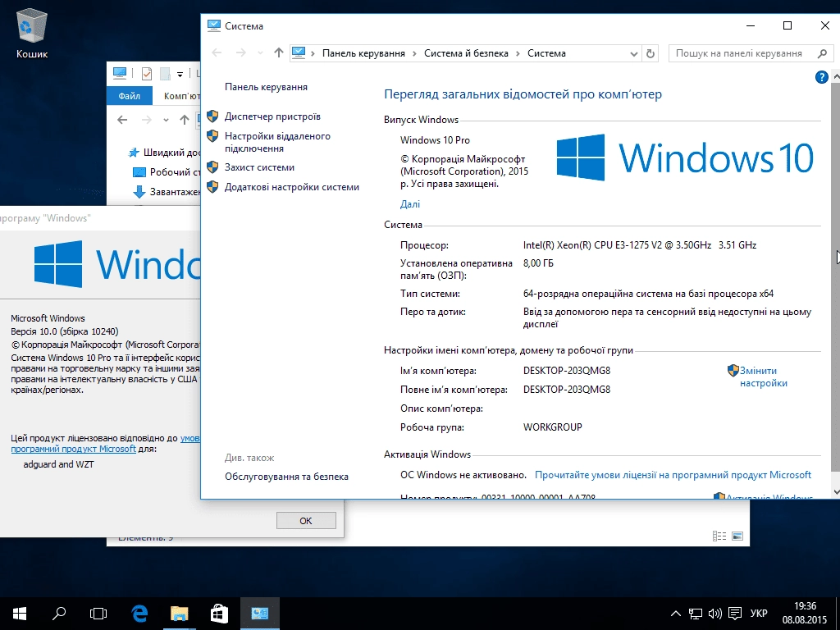The image size is (840, 630).
Task: Open taskbar search
Action: [59, 614]
